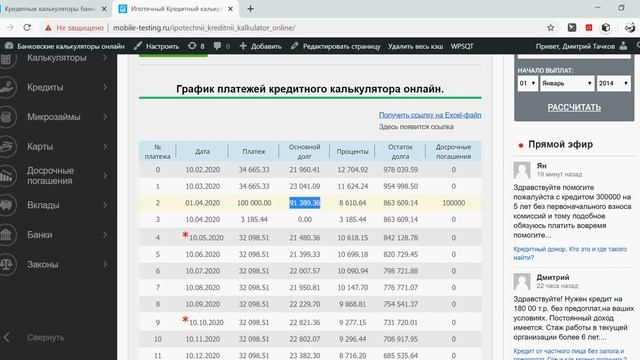The width and height of the screenshot is (640, 360).
Task: Click commenter name Ян
Action: point(541,166)
